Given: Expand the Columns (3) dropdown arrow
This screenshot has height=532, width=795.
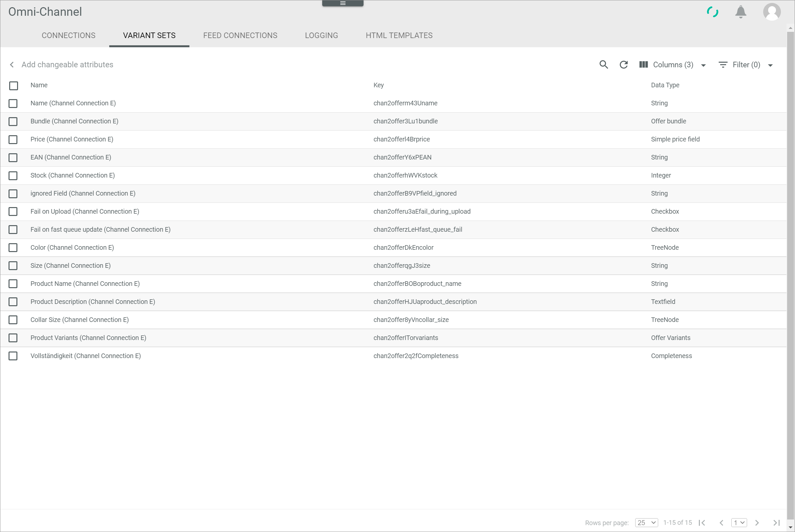Looking at the screenshot, I should coord(703,65).
